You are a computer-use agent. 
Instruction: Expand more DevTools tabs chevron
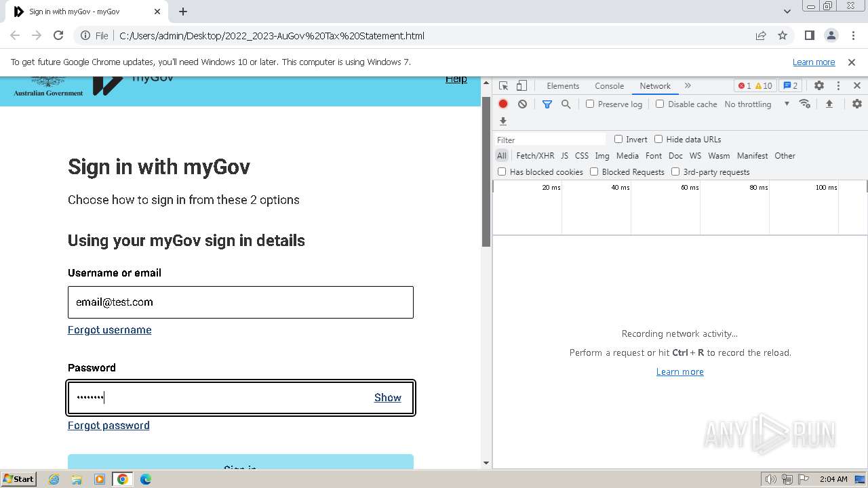click(x=688, y=85)
